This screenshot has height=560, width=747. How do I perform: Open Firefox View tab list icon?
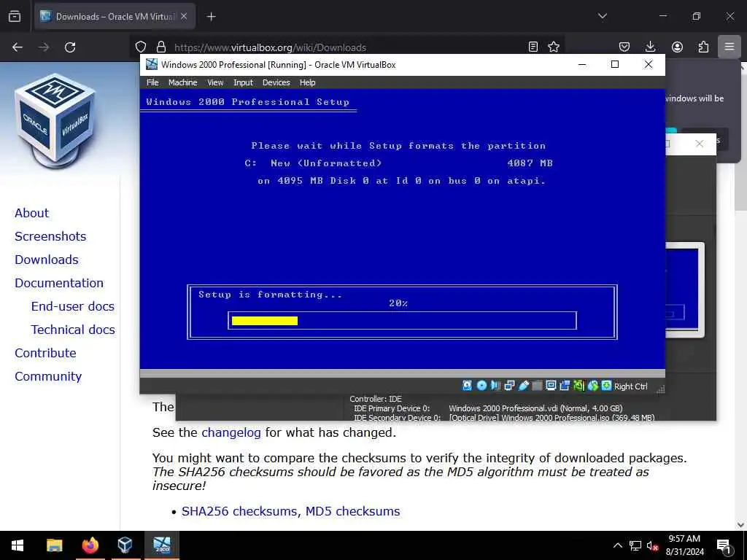[x=15, y=16]
